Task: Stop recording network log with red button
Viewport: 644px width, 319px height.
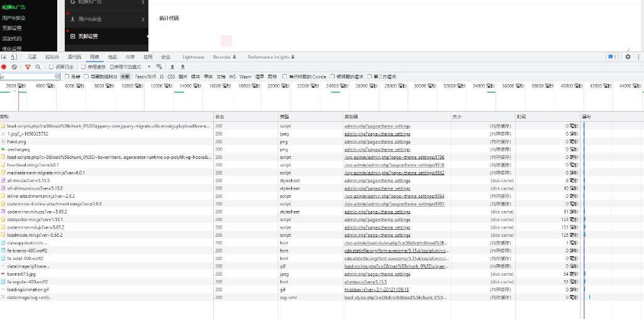Action: click(x=4, y=67)
